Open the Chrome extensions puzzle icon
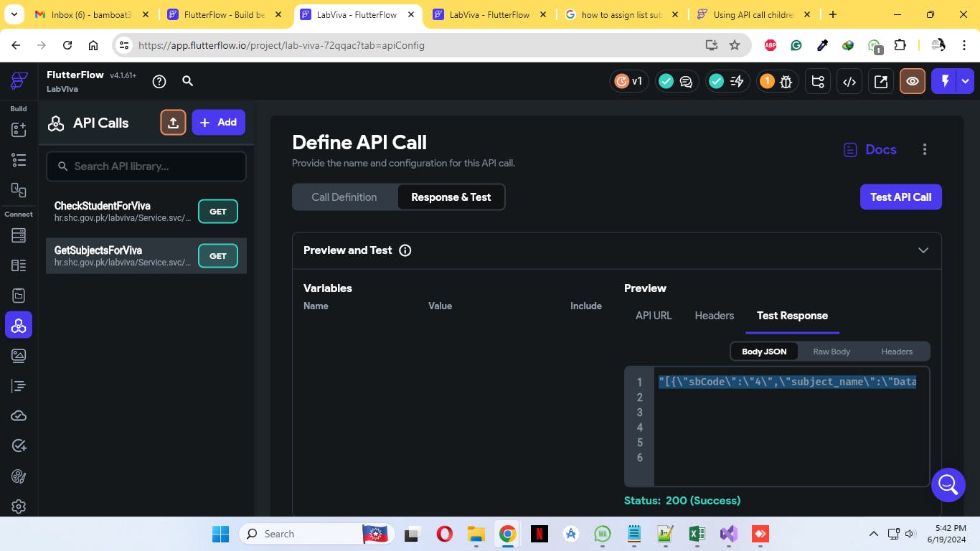 tap(900, 45)
